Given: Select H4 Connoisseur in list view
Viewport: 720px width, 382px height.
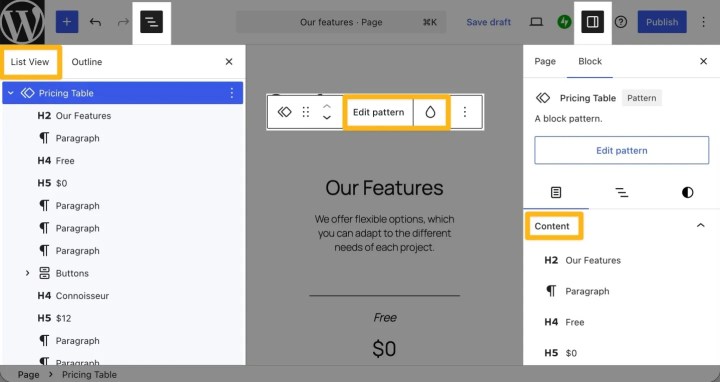Looking at the screenshot, I should click(x=123, y=296).
